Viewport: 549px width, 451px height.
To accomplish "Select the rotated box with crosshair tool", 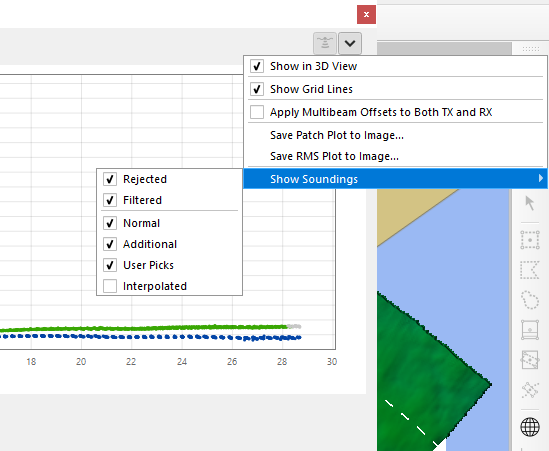I will 530,389.
